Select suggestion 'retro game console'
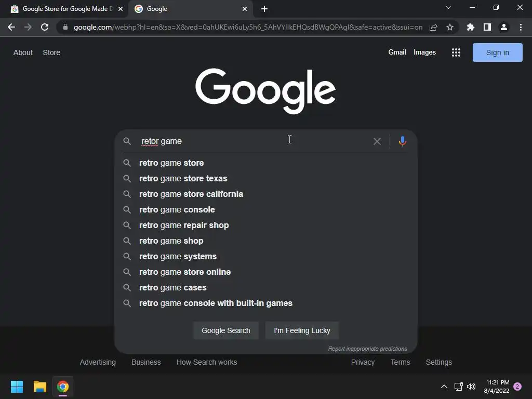This screenshot has width=532, height=399. (x=265, y=210)
